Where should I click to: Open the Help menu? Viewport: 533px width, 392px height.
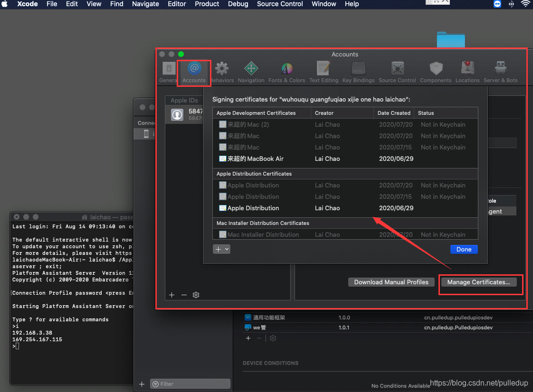352,4
